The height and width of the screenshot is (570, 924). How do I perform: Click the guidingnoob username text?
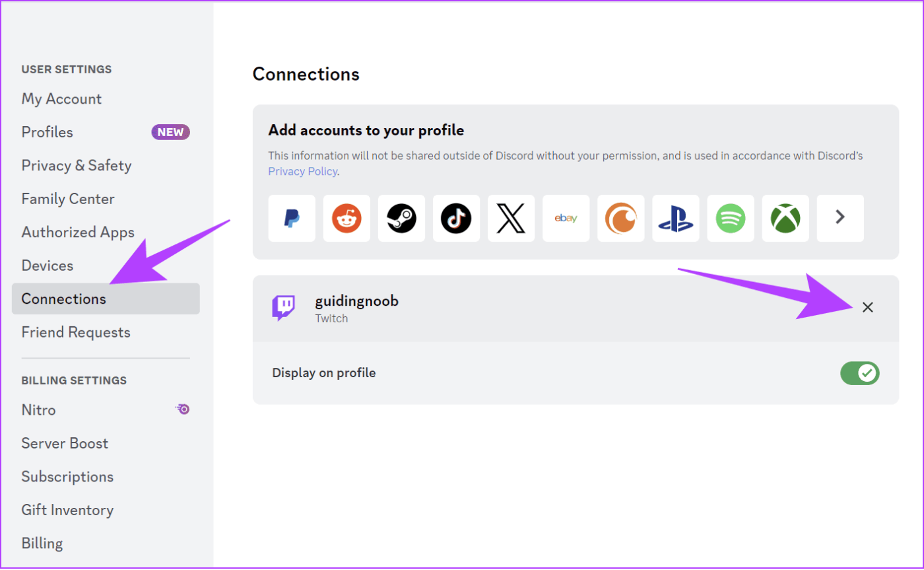[x=357, y=301]
